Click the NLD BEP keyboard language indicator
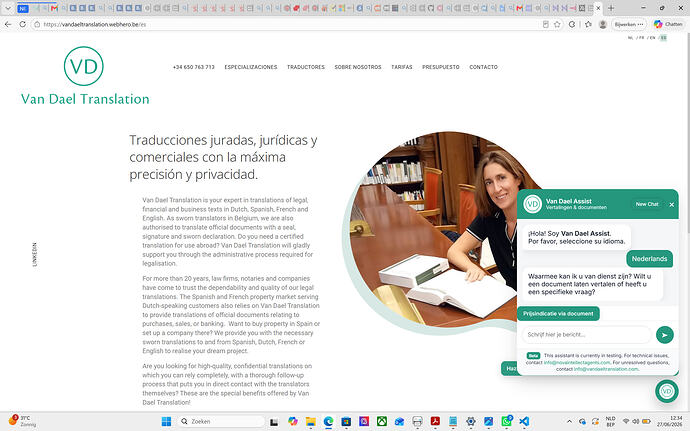 [x=610, y=421]
